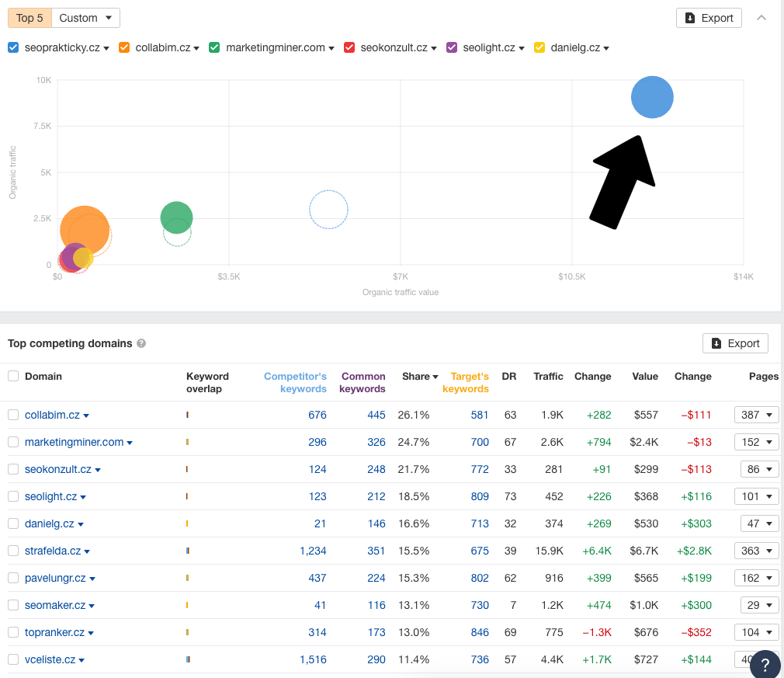Image resolution: width=784 pixels, height=678 pixels.
Task: Sort by Pages column header
Action: [x=764, y=376]
